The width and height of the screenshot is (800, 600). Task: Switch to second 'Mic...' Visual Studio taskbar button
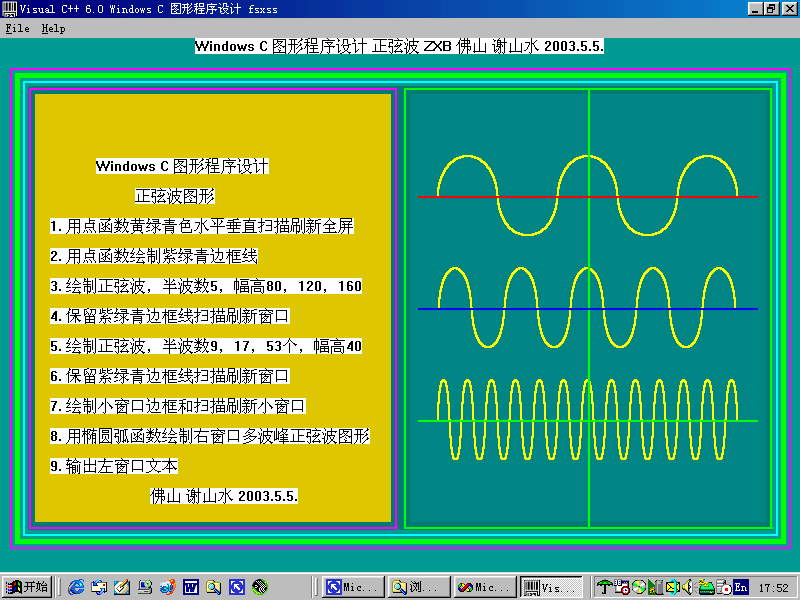click(x=485, y=587)
